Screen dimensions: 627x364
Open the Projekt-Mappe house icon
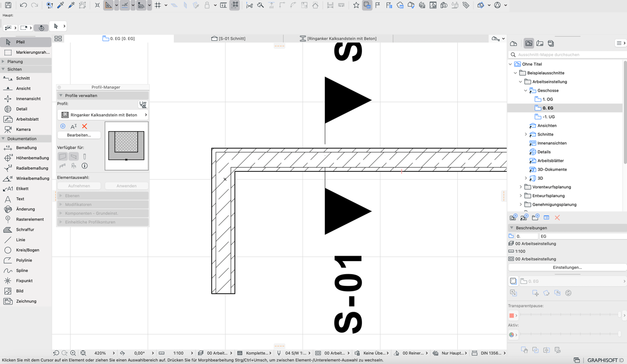(513, 43)
